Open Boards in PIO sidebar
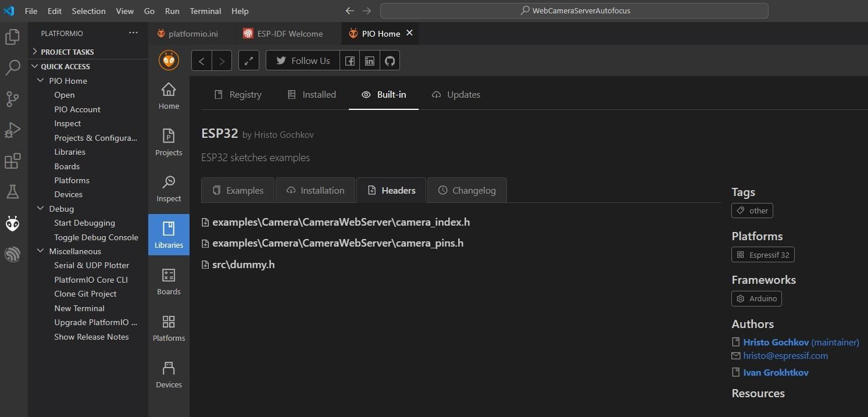This screenshot has height=417, width=868. click(x=169, y=281)
